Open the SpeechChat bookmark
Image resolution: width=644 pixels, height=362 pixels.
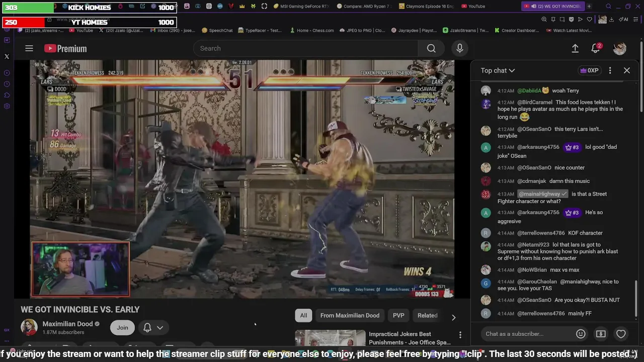(217, 30)
